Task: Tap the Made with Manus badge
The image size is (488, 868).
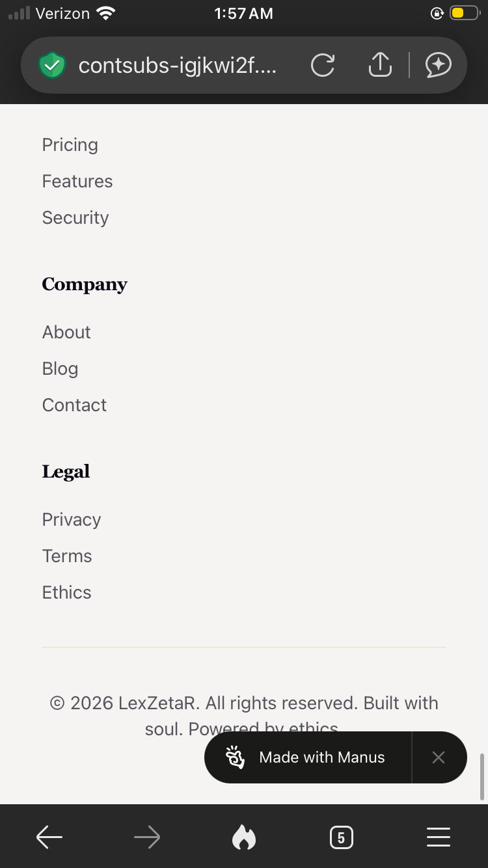Action: click(x=307, y=757)
